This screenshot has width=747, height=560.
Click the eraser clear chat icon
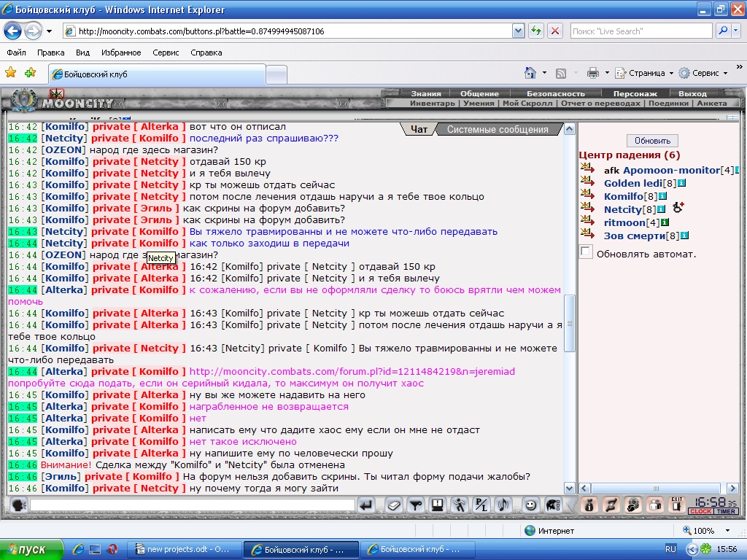(x=393, y=505)
